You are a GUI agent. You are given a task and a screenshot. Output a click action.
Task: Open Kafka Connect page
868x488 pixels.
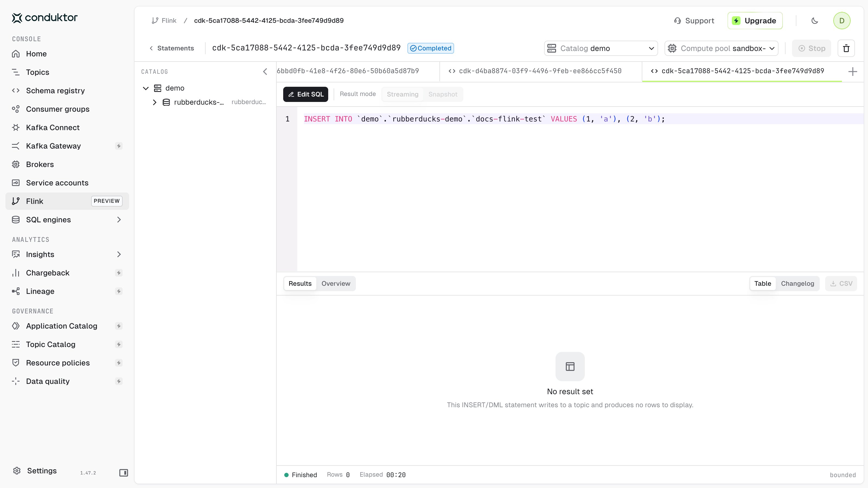(x=67, y=128)
